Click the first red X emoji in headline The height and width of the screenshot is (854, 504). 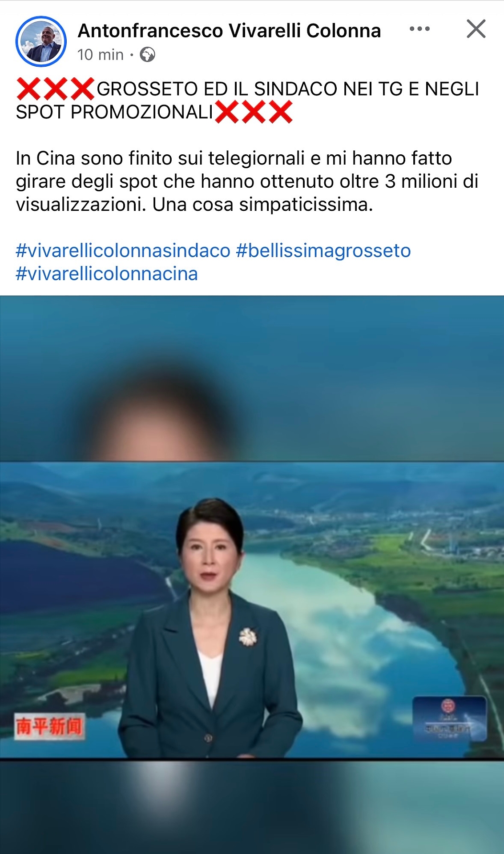tap(28, 89)
